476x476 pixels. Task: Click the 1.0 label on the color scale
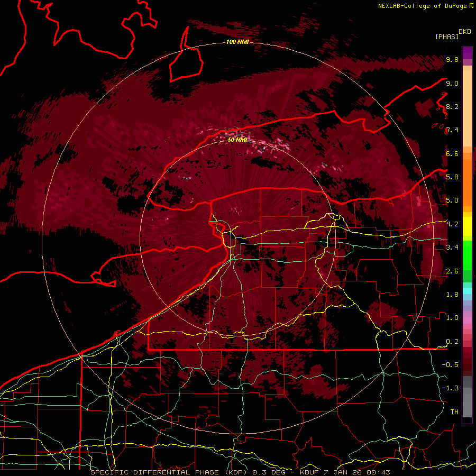(x=452, y=318)
